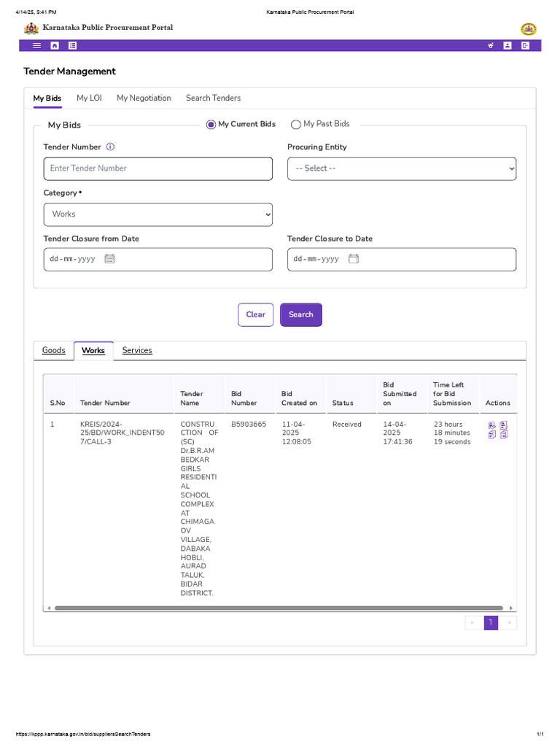Click the Tender Number info icon
Image resolution: width=560 pixels, height=747 pixels.
pyautogui.click(x=110, y=147)
